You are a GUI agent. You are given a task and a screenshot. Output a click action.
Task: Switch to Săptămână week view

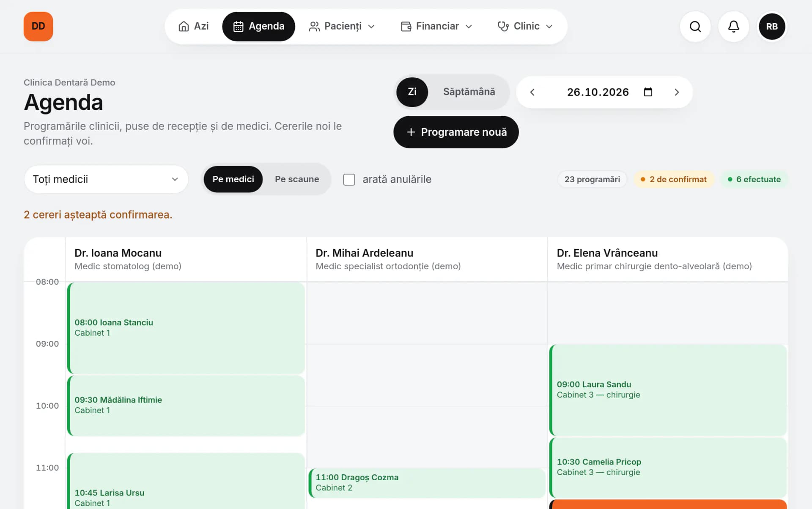point(469,92)
